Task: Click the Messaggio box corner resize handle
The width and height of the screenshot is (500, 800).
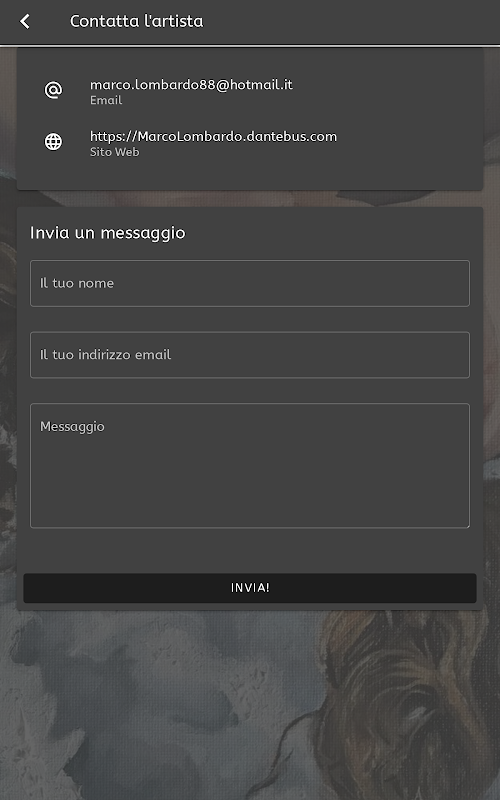Action: 466,524
